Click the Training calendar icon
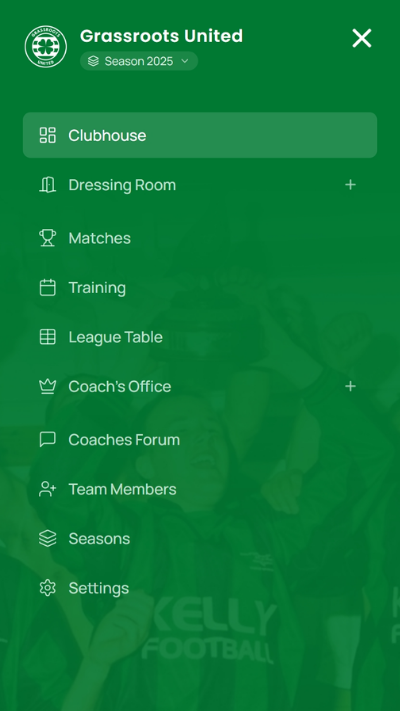 [48, 287]
